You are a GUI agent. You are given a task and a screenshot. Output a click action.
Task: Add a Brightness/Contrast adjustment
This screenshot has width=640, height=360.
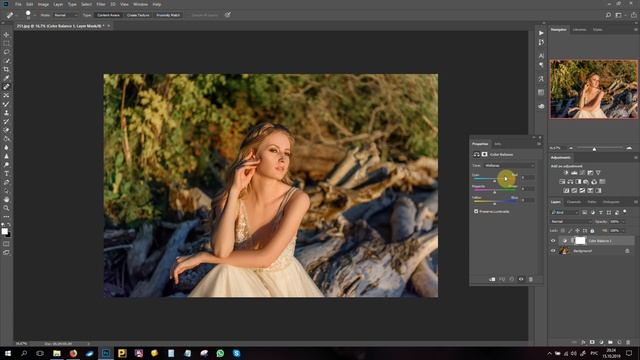click(x=566, y=173)
